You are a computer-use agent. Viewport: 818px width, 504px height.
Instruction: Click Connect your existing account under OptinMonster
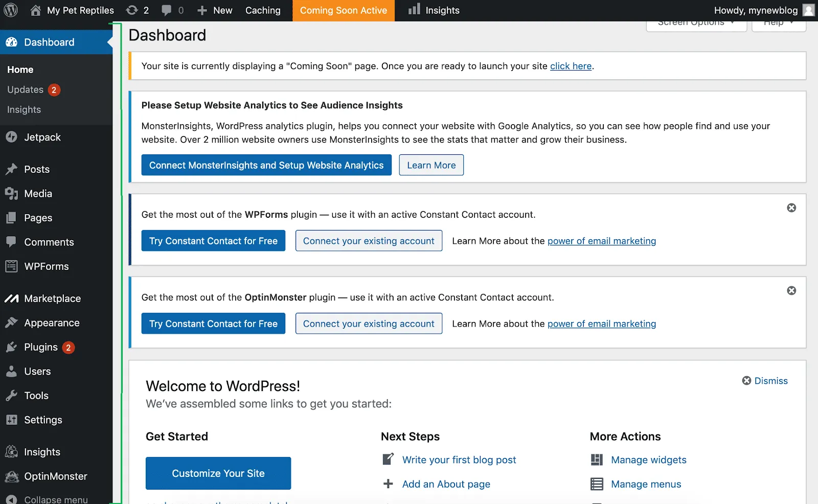(369, 324)
